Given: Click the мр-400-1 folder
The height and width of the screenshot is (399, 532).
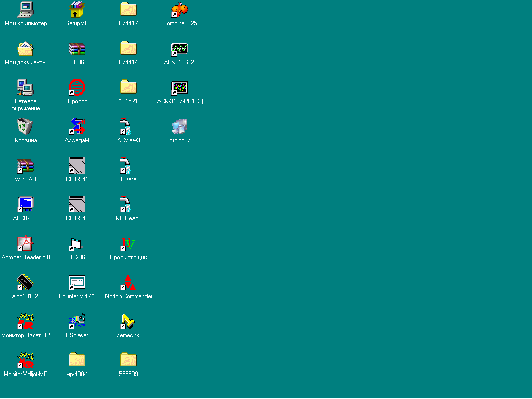Looking at the screenshot, I should click(x=77, y=360).
